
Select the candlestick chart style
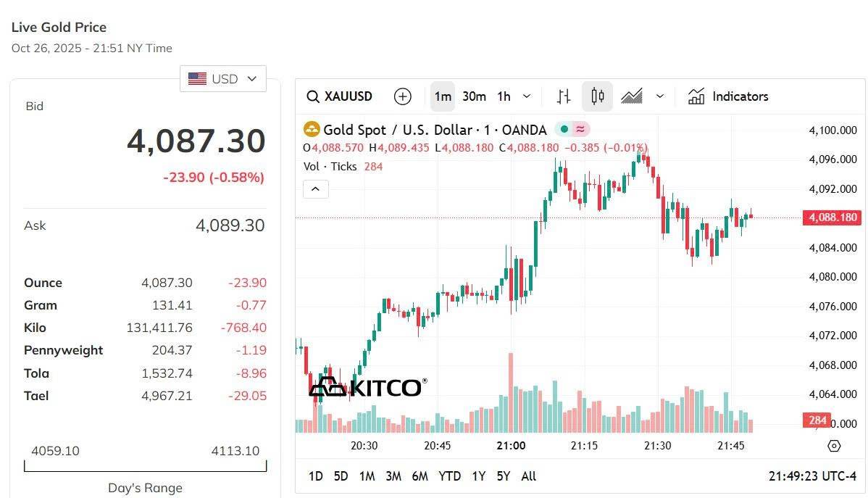click(x=598, y=96)
